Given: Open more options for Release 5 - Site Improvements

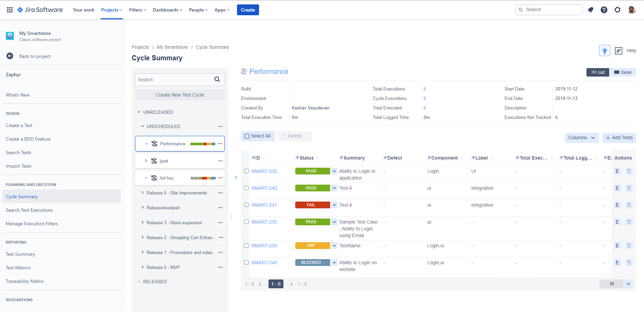Looking at the screenshot, I should (x=220, y=193).
